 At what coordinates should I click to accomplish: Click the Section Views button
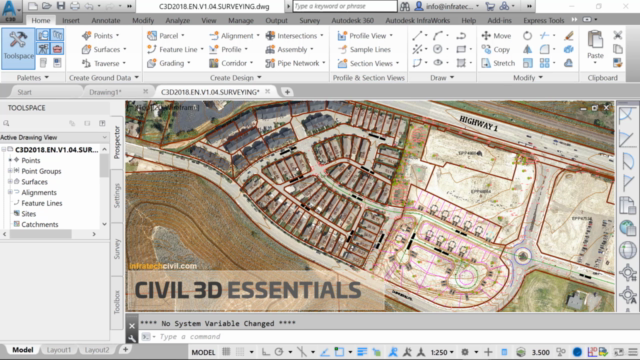(368, 63)
